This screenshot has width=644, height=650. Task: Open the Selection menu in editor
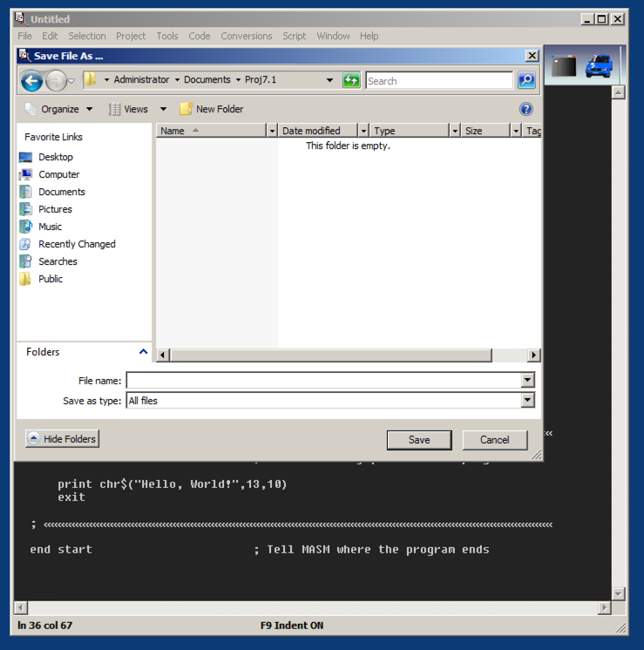click(87, 36)
